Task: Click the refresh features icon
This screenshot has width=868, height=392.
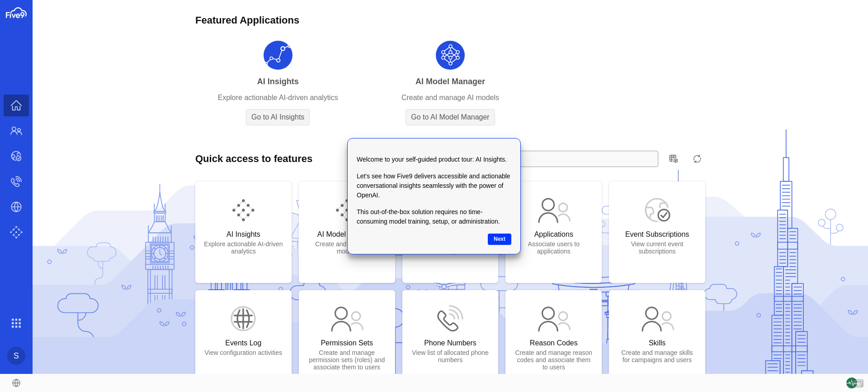Action: [697, 159]
